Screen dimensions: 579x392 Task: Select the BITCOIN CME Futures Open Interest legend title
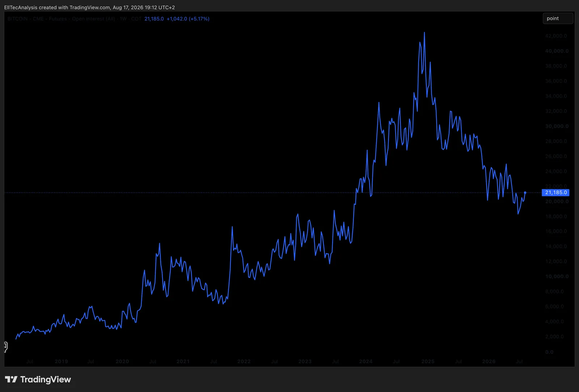tap(75, 19)
